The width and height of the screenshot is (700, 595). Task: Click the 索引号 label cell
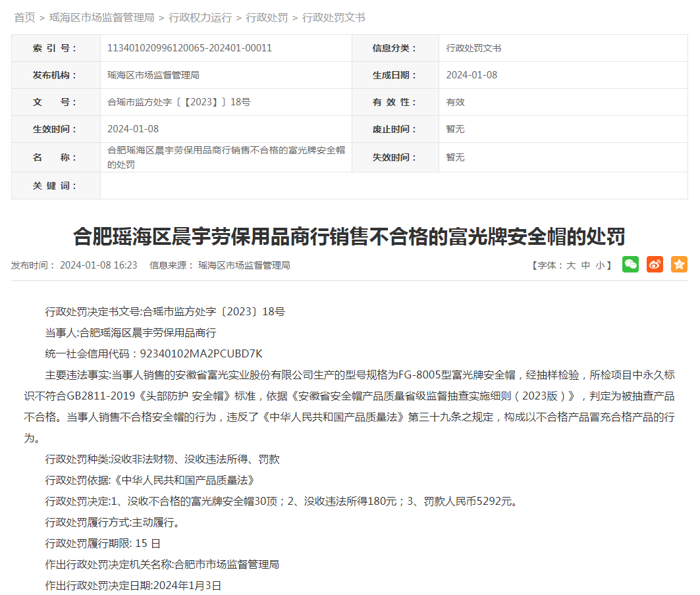coord(56,48)
